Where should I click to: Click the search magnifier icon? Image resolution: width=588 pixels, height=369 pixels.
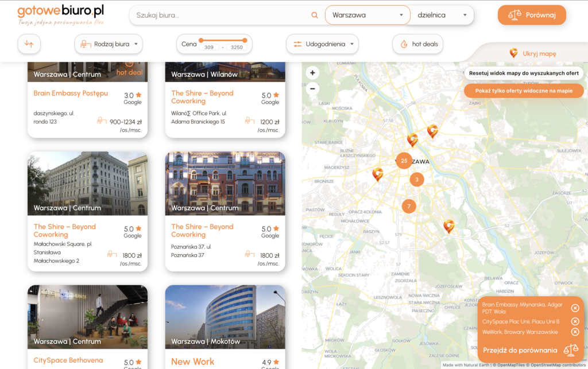point(315,15)
